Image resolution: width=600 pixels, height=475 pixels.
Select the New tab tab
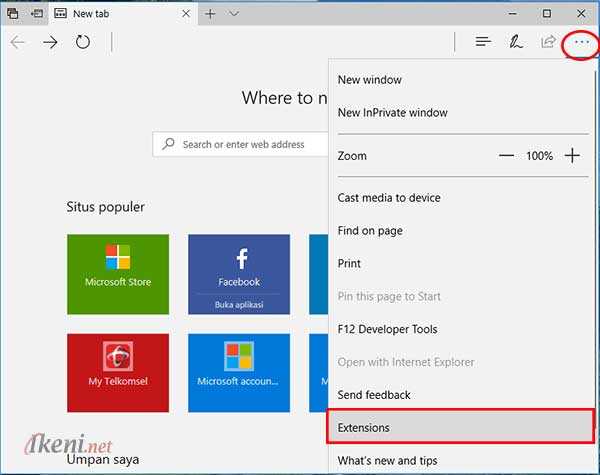point(122,14)
